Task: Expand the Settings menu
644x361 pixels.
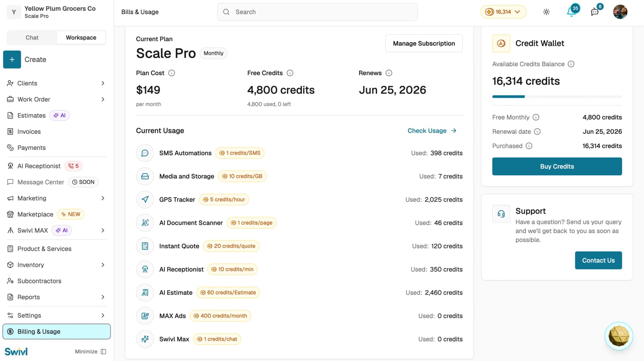Action: (x=103, y=315)
